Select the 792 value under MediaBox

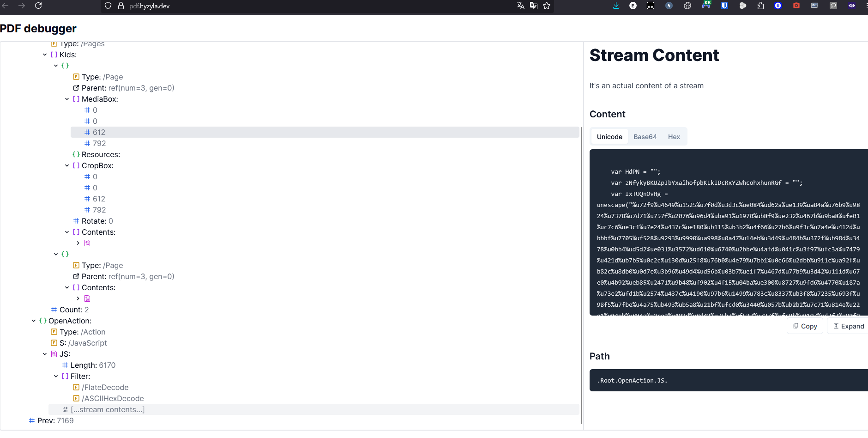(x=325, y=143)
